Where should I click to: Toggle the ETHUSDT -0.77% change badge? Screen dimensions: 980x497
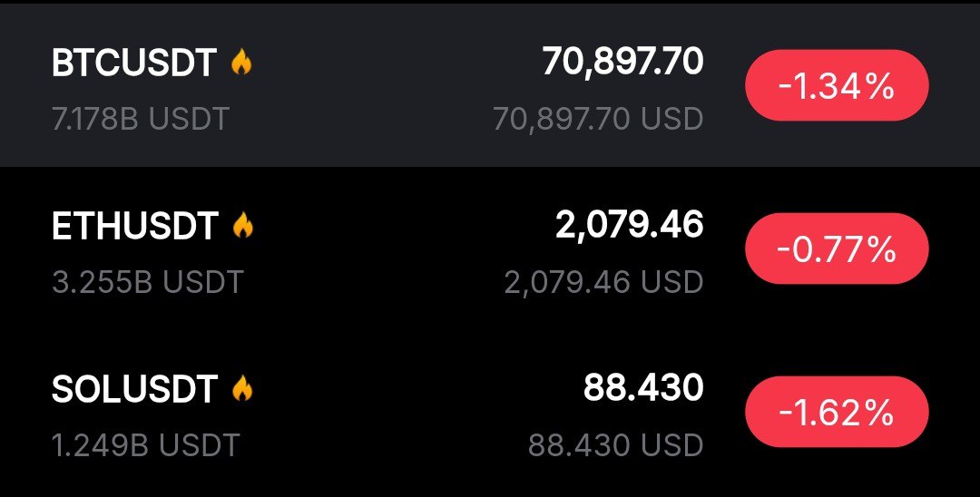[x=837, y=249]
